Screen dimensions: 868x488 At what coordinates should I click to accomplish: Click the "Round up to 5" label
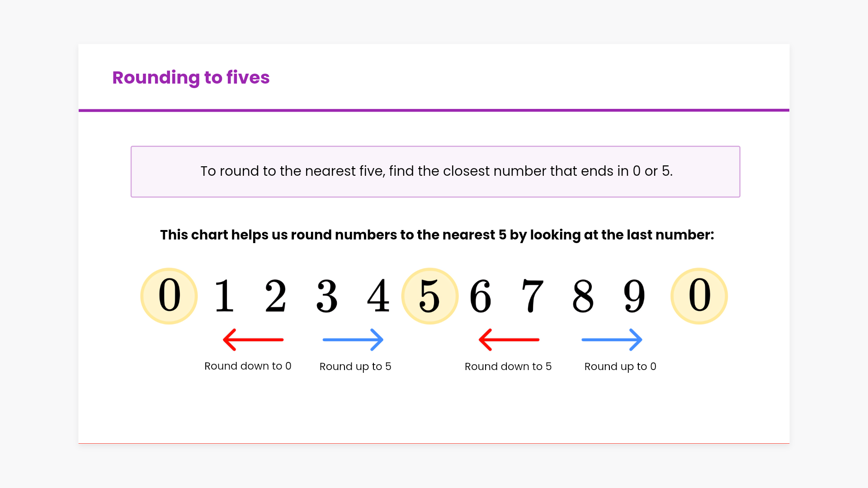coord(355,366)
